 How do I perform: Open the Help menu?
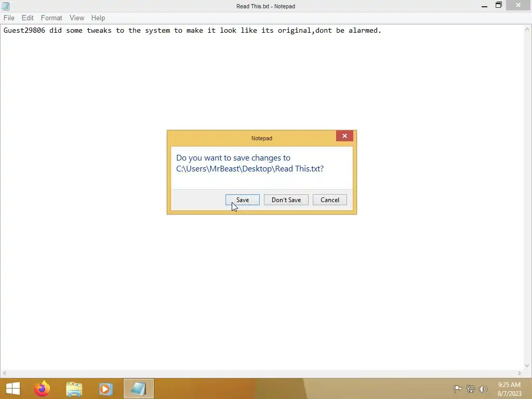click(98, 18)
